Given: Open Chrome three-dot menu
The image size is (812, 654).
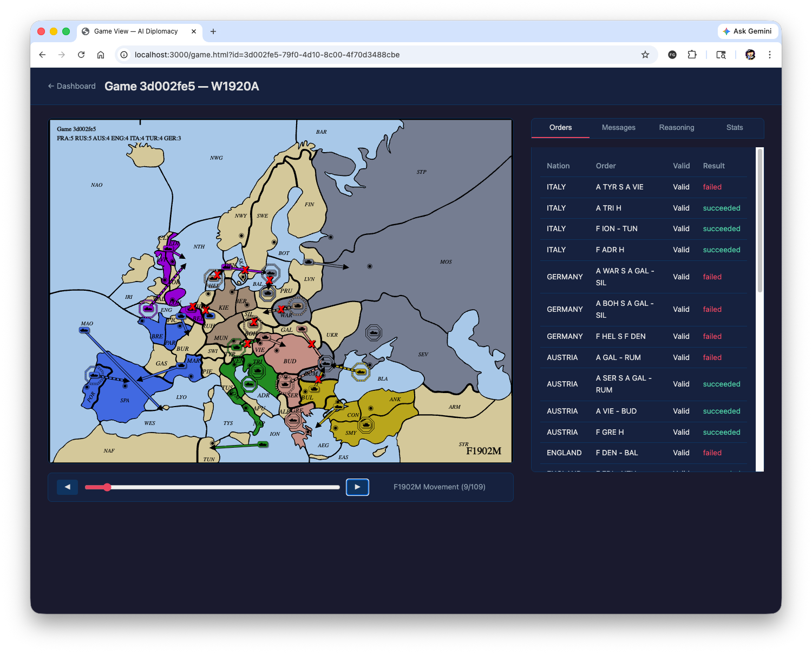Looking at the screenshot, I should 769,55.
